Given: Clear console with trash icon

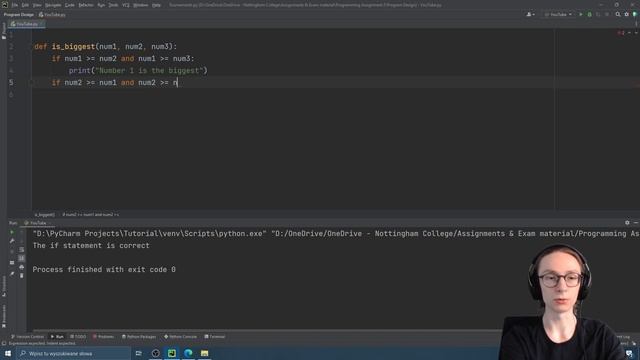Looking at the screenshot, I should pos(22,276).
